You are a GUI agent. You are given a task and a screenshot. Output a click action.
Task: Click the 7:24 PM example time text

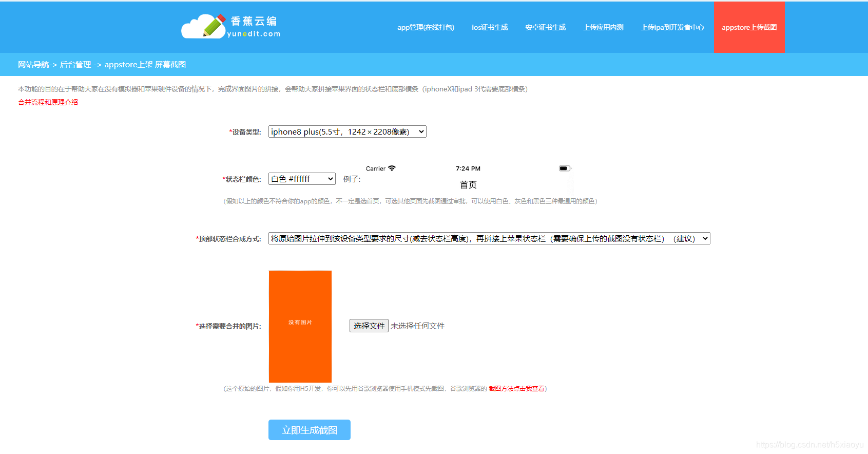(x=468, y=168)
